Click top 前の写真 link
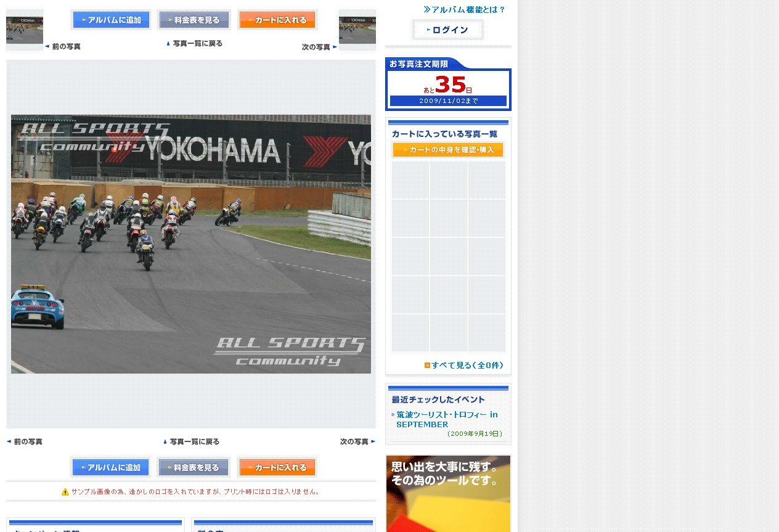This screenshot has width=779, height=532. point(63,47)
